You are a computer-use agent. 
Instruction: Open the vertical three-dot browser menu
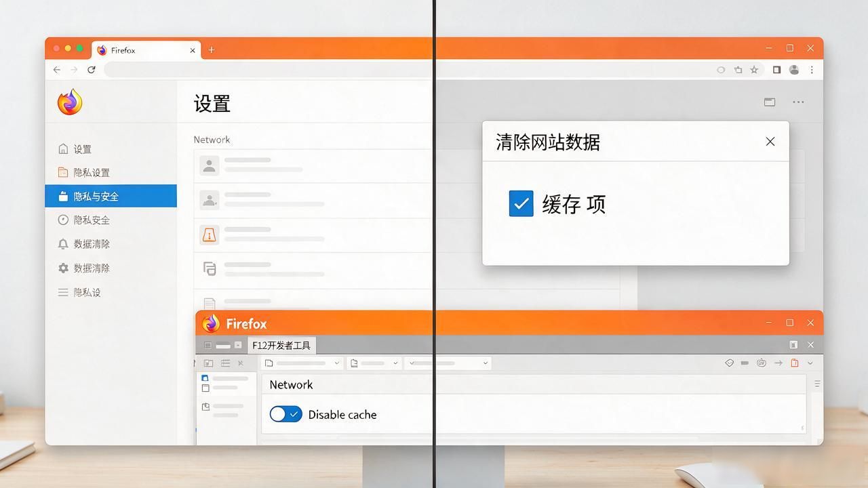click(812, 69)
